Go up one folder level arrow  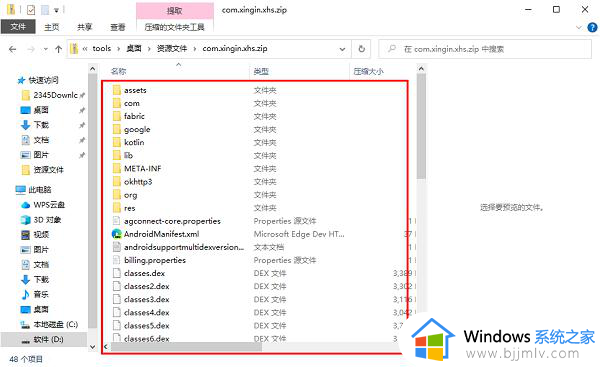tap(58, 49)
